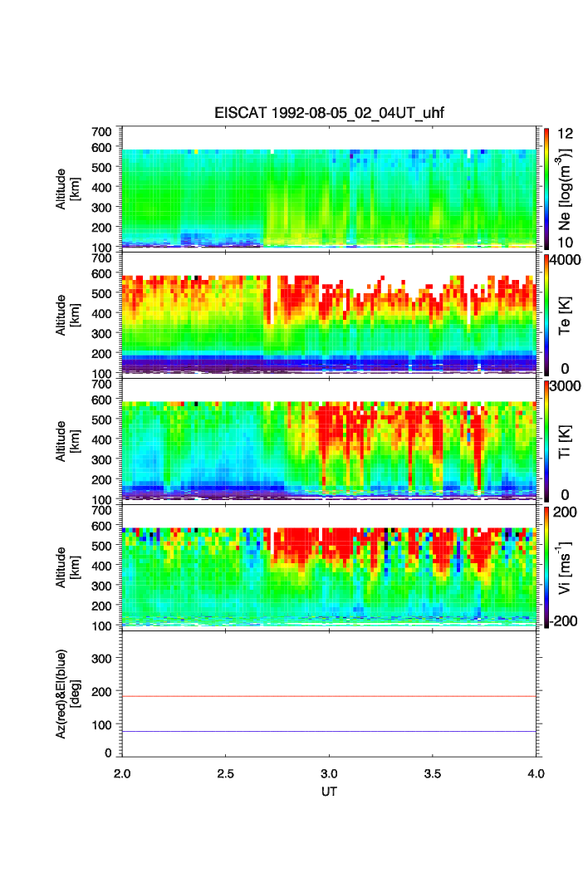The image size is (588, 883).
Task: Click the Ne [log(m-3)] color bar label
Action: click(565, 189)
